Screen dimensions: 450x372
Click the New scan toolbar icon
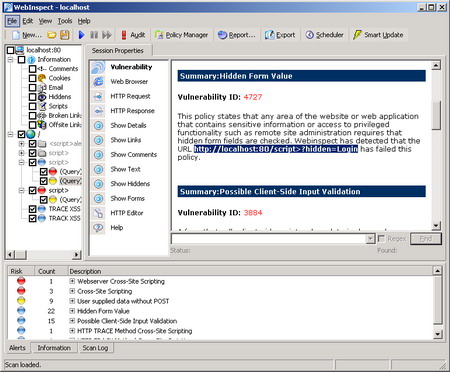(26, 35)
